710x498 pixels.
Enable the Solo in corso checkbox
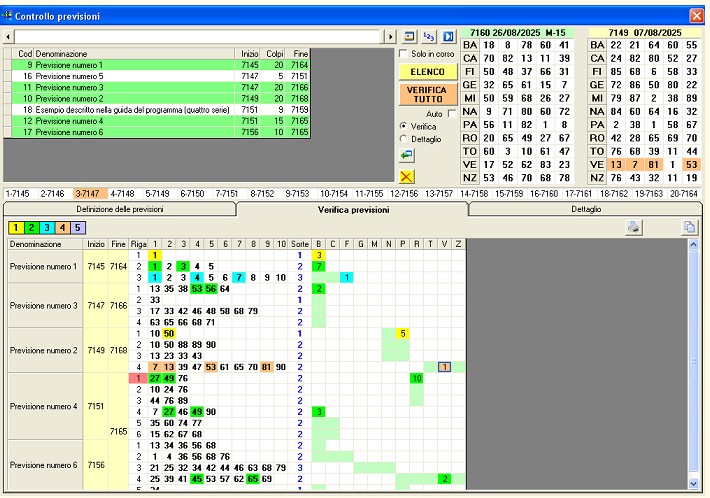click(403, 53)
